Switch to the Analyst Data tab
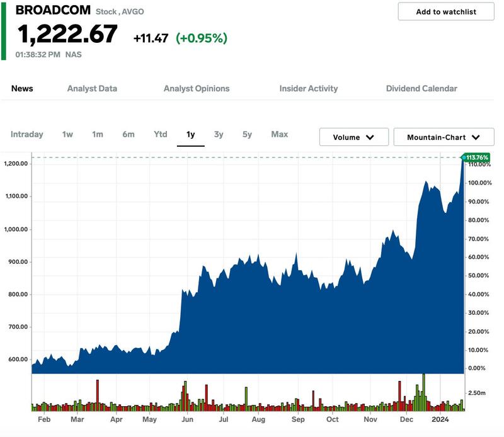The image size is (504, 437). point(92,88)
